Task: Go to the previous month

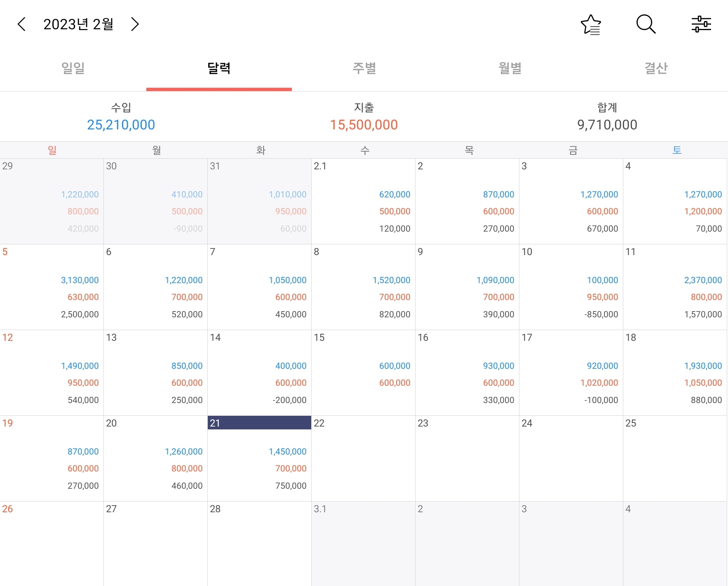Action: coord(22,24)
